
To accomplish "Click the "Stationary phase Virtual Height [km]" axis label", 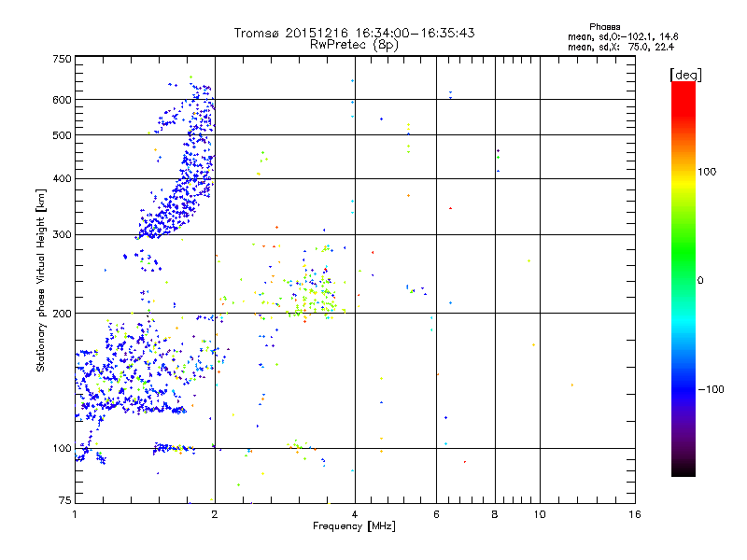I will click(x=40, y=281).
